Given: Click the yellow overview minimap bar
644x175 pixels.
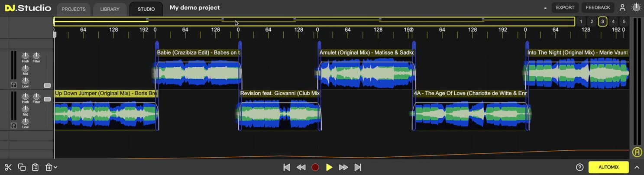Looking at the screenshot, I should click(314, 21).
